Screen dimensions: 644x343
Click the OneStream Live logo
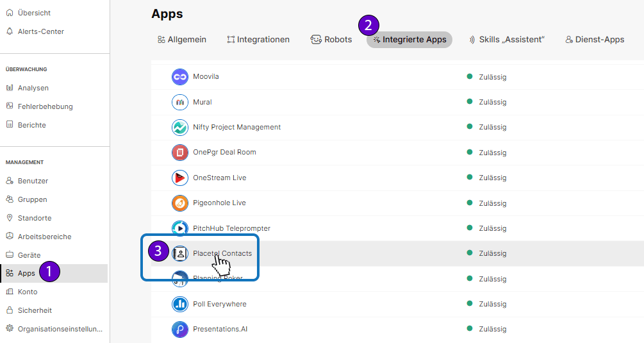click(x=180, y=178)
